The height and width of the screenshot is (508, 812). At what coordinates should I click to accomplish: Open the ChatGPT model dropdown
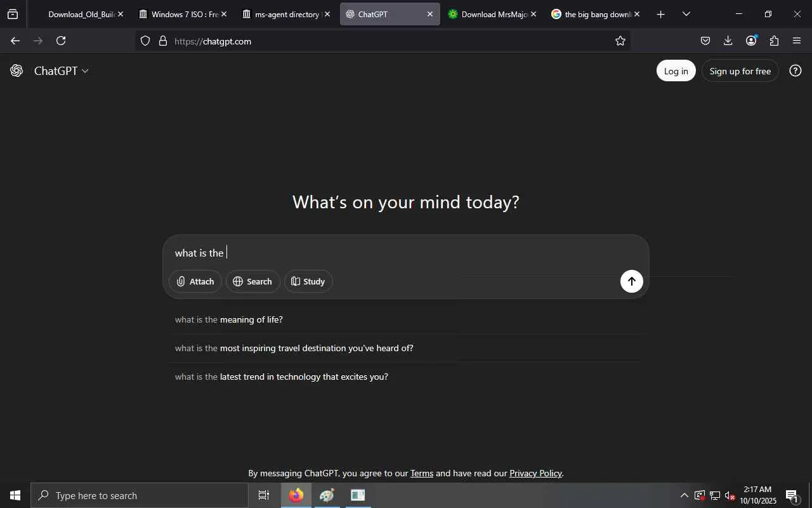click(x=62, y=70)
